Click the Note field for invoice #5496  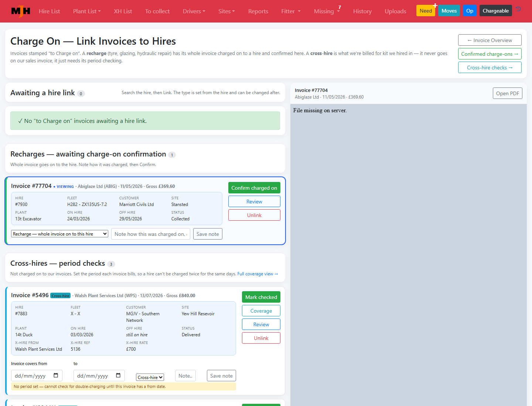pyautogui.click(x=185, y=376)
